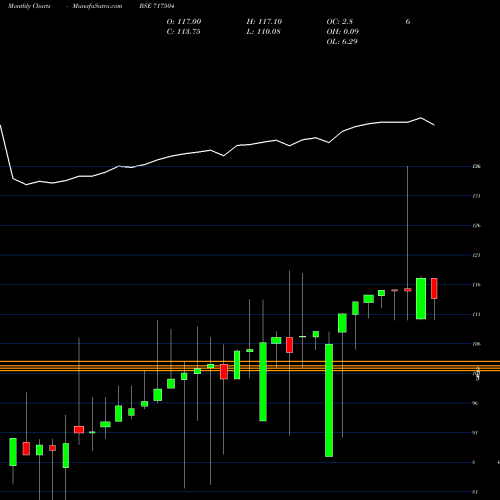Click the '96' price axis label
Image resolution: width=500 pixels, height=500 pixels.
[475, 403]
